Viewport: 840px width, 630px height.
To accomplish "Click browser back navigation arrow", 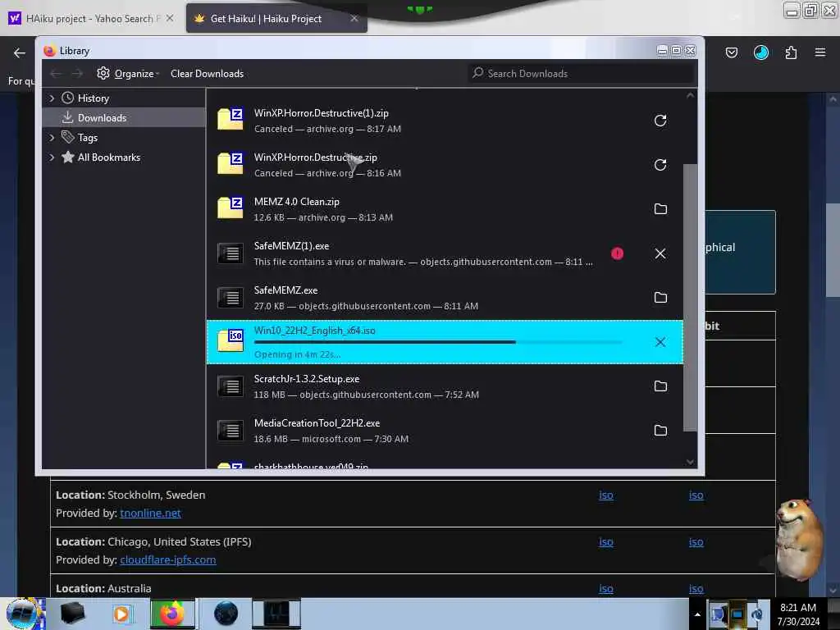I will pos(20,52).
